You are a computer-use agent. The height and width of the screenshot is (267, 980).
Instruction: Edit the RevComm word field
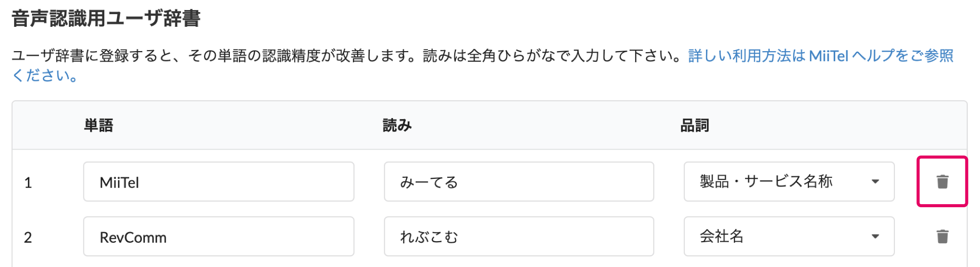[218, 236]
